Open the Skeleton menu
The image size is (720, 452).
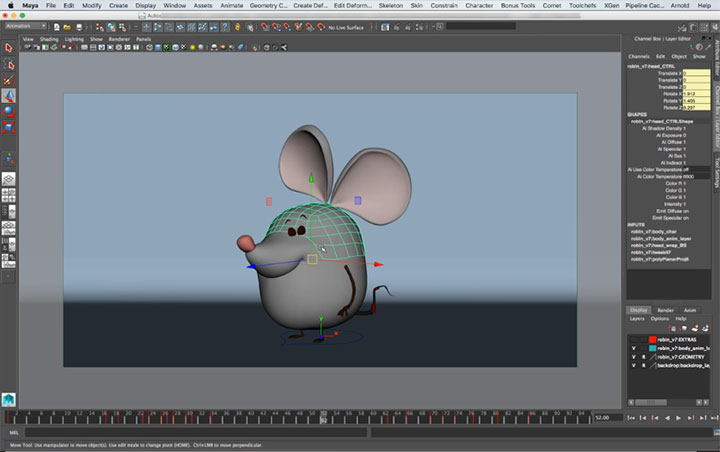[x=390, y=6]
